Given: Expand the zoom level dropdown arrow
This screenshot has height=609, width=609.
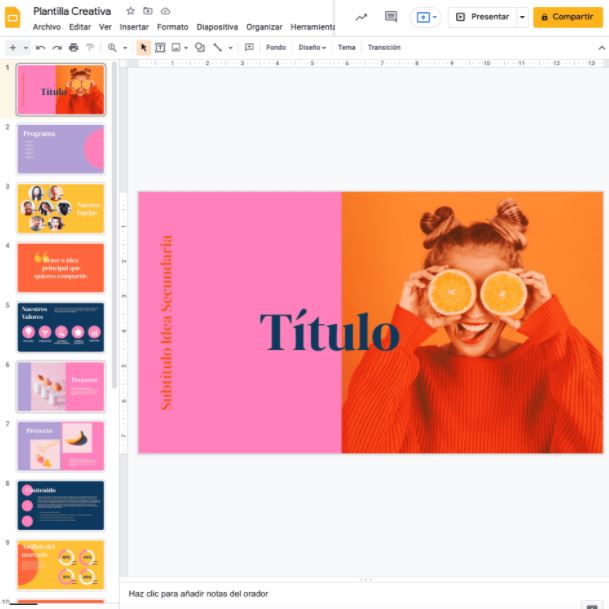Looking at the screenshot, I should [x=125, y=48].
